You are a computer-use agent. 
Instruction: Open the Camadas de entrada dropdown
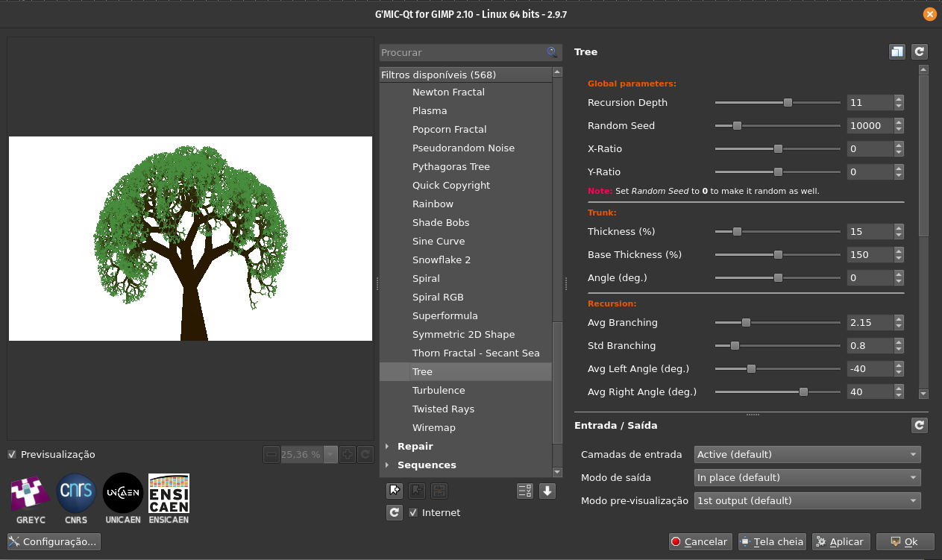coord(807,454)
